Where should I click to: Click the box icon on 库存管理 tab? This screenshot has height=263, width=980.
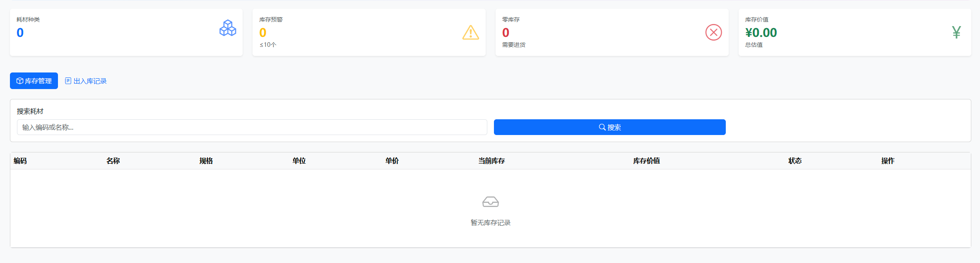click(19, 81)
